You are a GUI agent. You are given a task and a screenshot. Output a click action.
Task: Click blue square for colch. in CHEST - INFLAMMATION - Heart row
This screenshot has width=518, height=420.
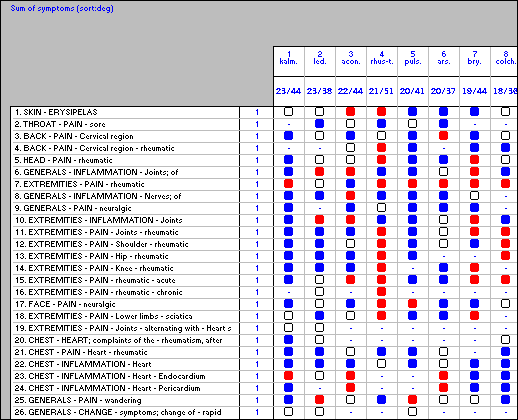(x=505, y=364)
